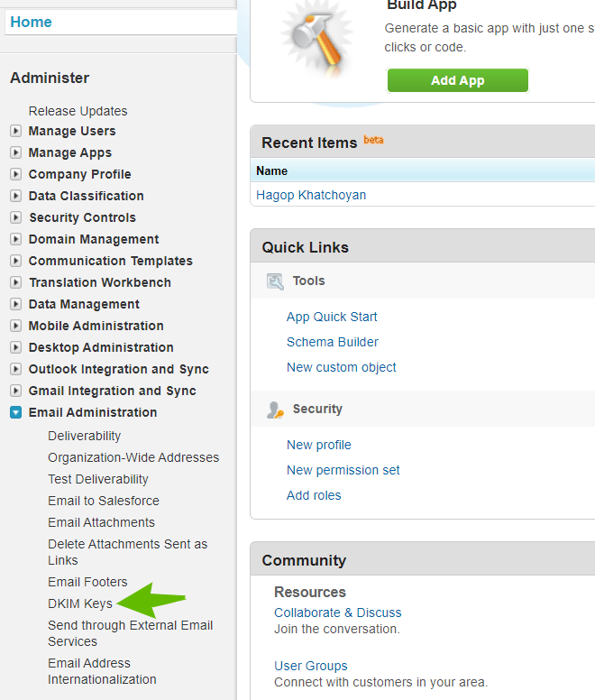The image size is (595, 700).
Task: Expand the Manage Apps arrow
Action: click(x=15, y=152)
